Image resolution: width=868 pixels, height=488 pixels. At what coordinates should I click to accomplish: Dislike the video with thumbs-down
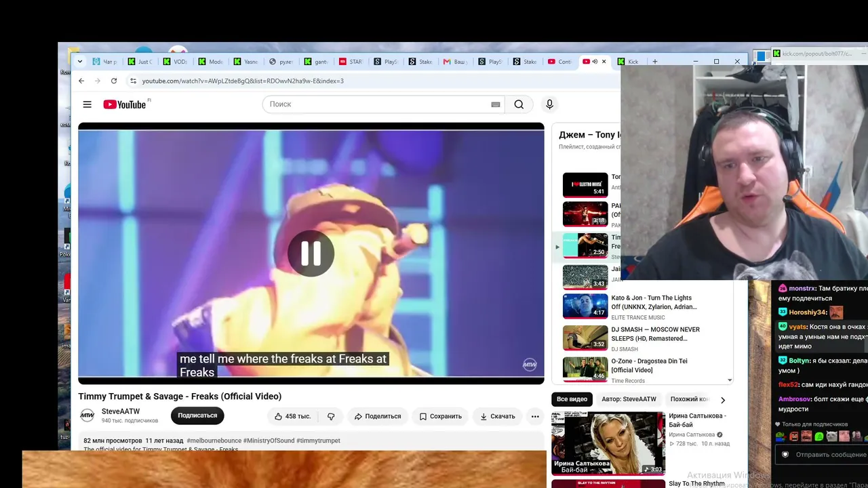click(x=331, y=416)
